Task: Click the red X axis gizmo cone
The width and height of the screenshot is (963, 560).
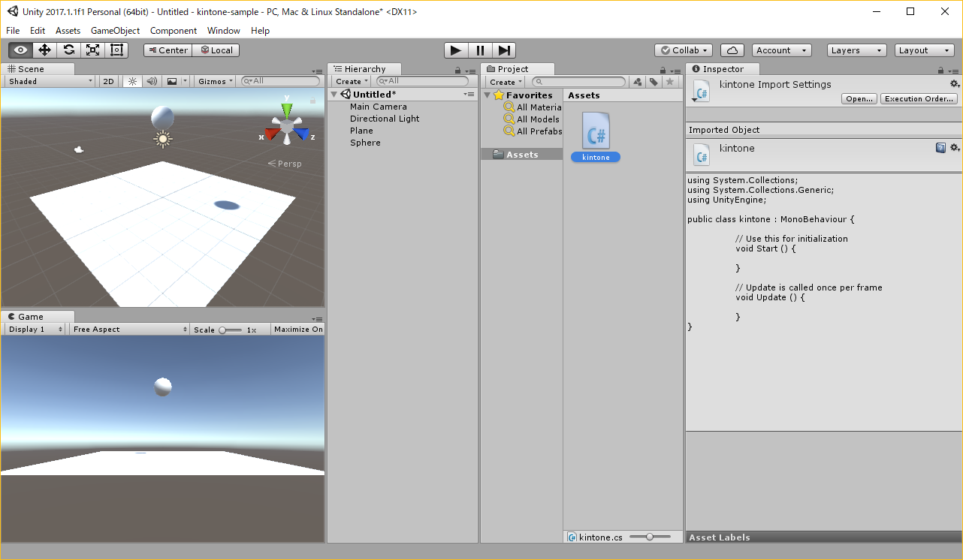Action: tap(271, 134)
